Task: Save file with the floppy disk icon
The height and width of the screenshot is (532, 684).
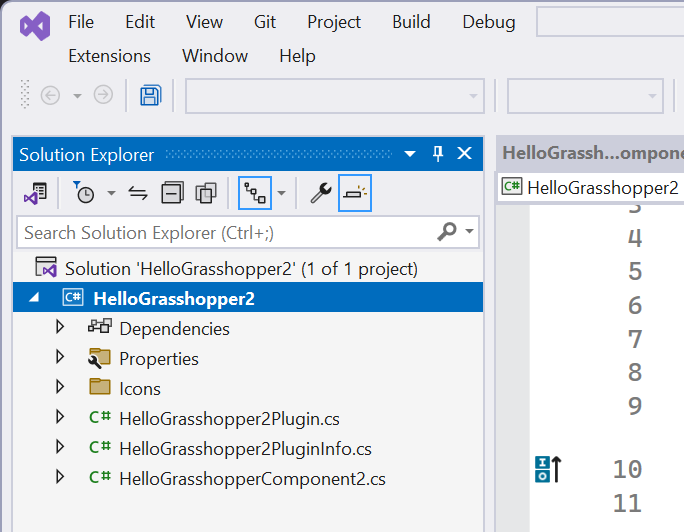Action: [x=150, y=95]
